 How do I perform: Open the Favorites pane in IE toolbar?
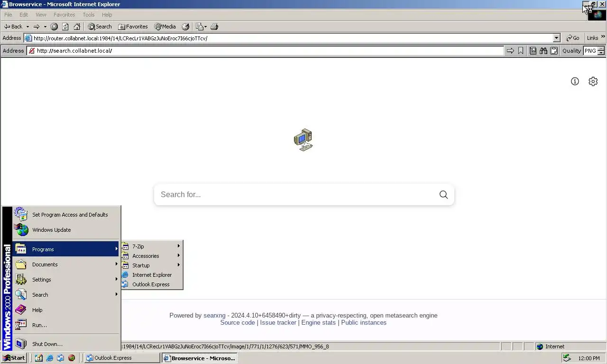133,27
